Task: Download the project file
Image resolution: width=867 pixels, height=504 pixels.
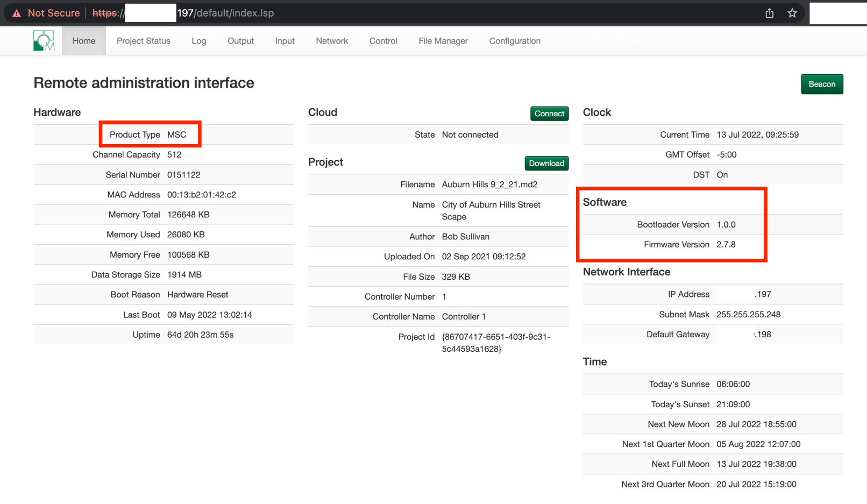Action: point(546,163)
